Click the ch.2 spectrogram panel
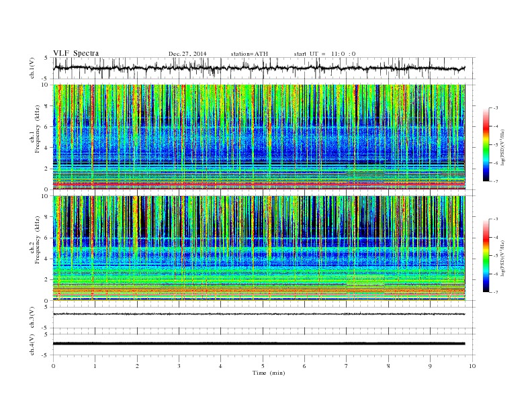The height and width of the screenshot is (411, 532). click(259, 248)
